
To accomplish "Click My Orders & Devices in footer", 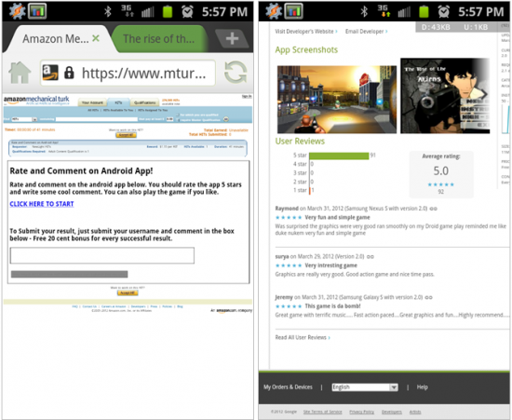I will [288, 387].
